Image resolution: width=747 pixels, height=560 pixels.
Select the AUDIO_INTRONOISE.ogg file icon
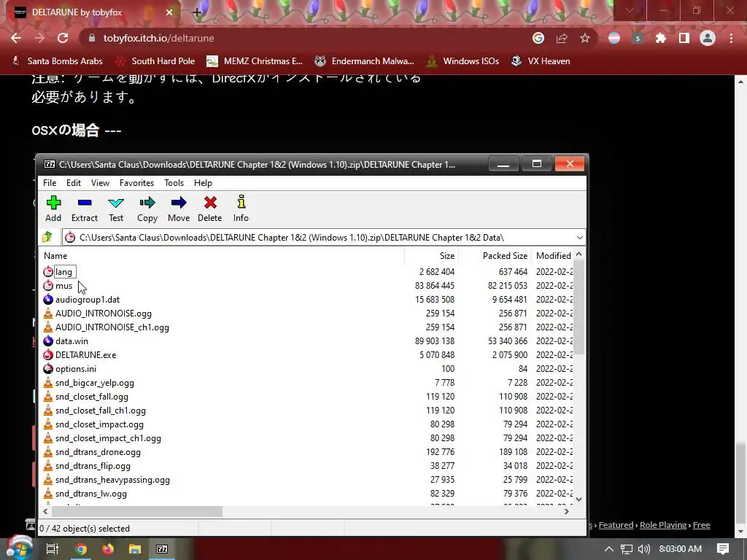coord(48,313)
